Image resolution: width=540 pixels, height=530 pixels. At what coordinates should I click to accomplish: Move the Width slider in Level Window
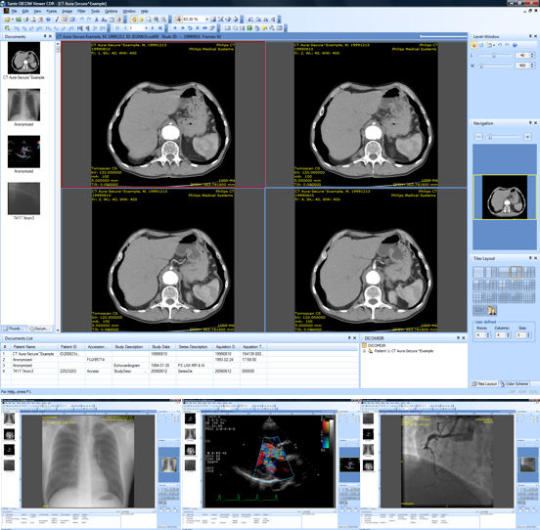pos(481,66)
